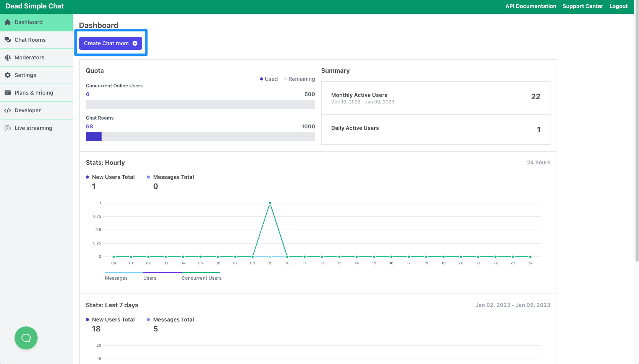Log out using the Logout link

coord(618,6)
